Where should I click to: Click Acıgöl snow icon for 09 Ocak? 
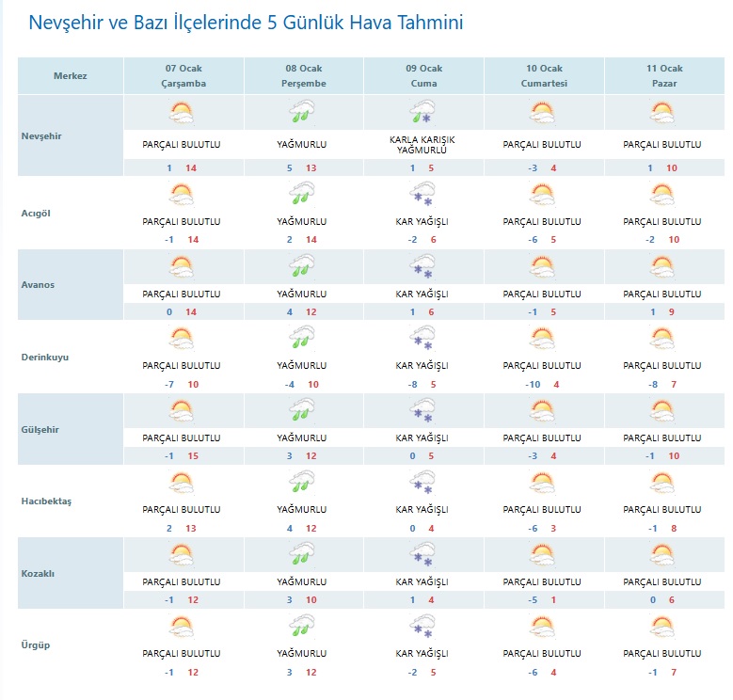click(x=422, y=196)
